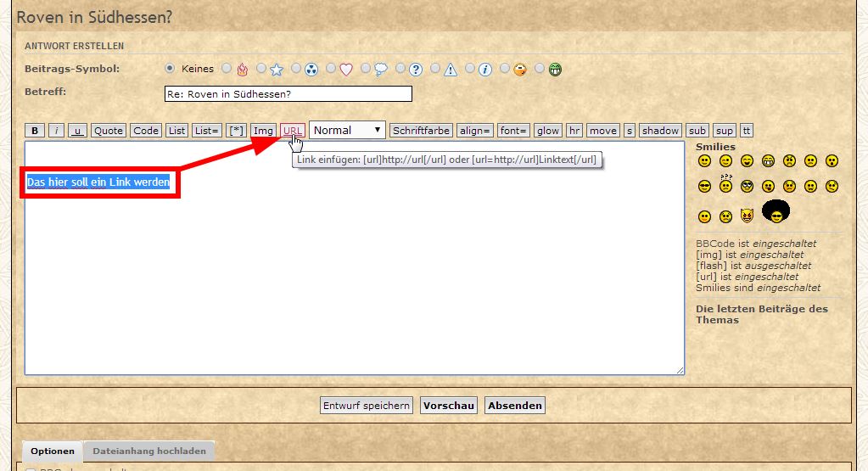Choose the star post icon radio button

[261, 69]
